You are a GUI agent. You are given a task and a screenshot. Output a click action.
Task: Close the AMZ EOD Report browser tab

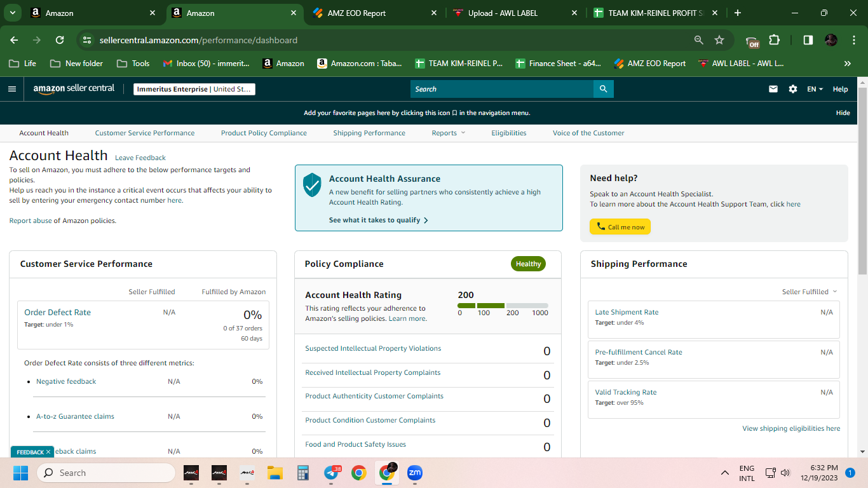coord(434,13)
